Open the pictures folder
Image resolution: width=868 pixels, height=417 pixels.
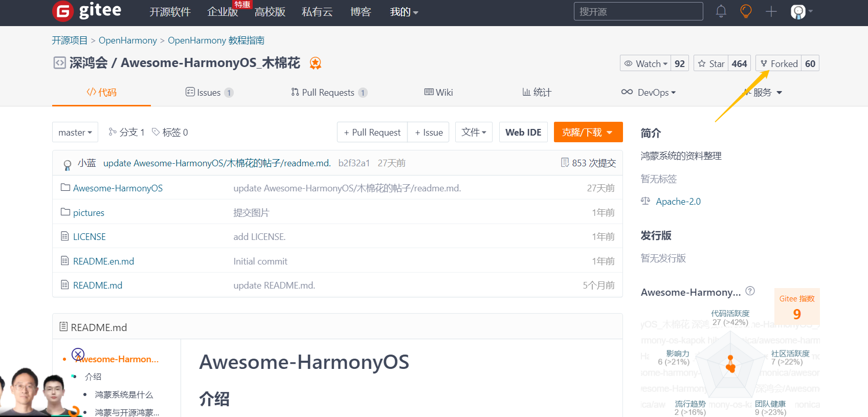[x=88, y=213]
